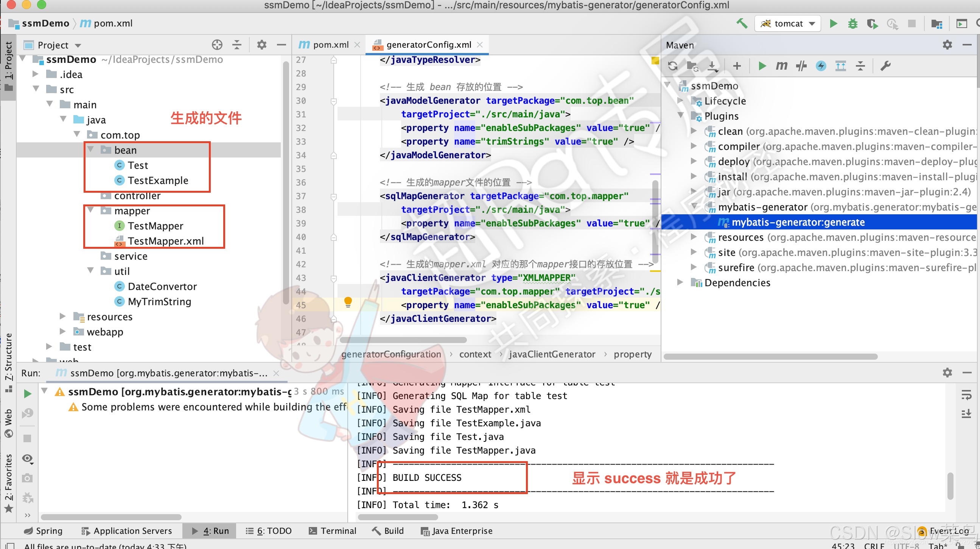
Task: Open the Spring tool window
Action: click(x=43, y=531)
